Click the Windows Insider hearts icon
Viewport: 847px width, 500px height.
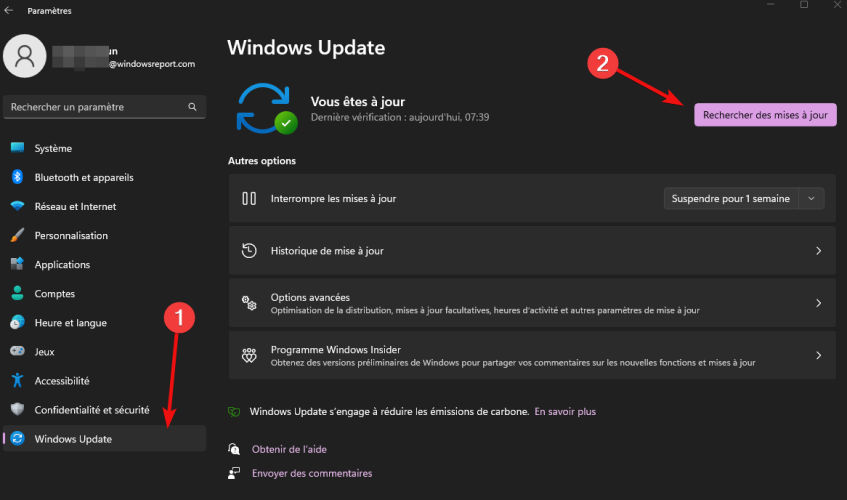click(x=249, y=355)
